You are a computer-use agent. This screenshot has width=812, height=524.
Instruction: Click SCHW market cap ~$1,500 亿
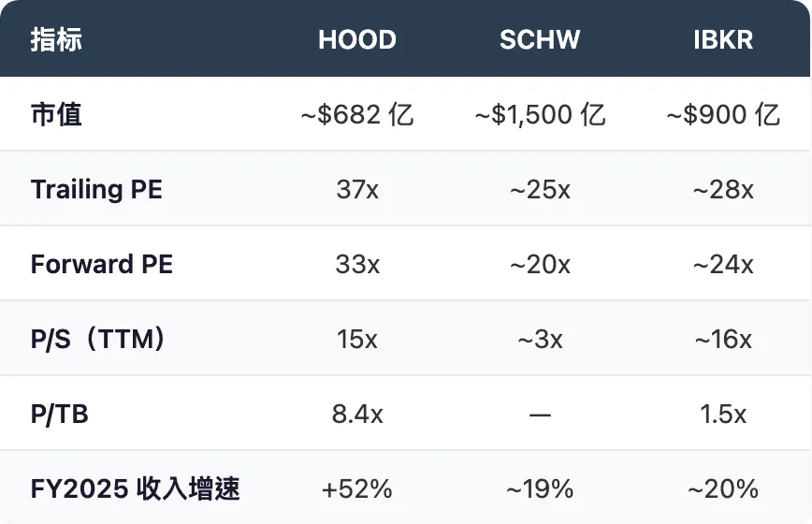coord(539,114)
